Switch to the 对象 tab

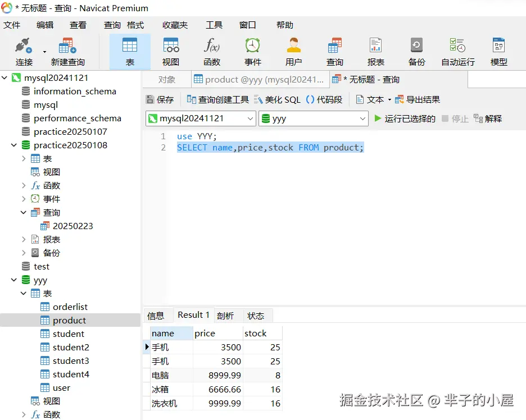pyautogui.click(x=167, y=79)
